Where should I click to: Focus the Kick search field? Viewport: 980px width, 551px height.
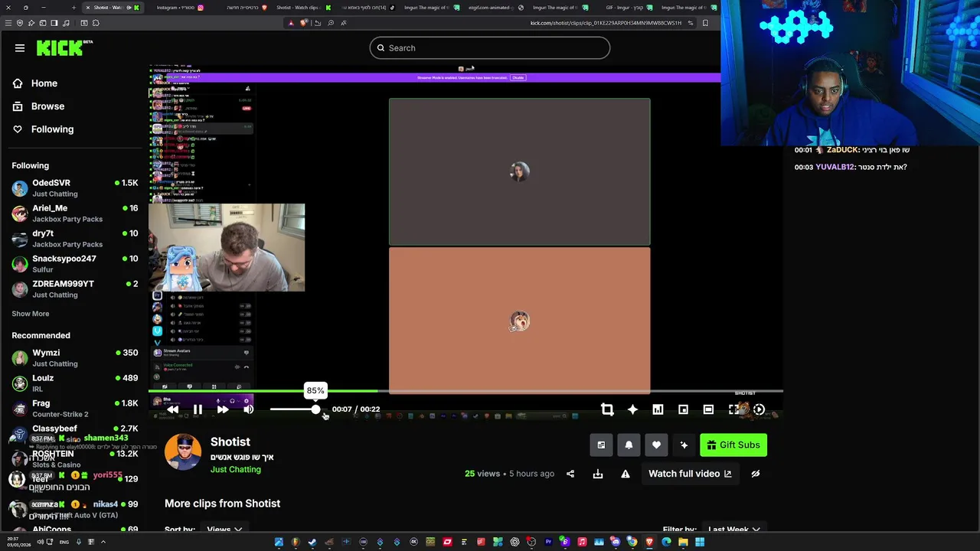click(x=490, y=48)
